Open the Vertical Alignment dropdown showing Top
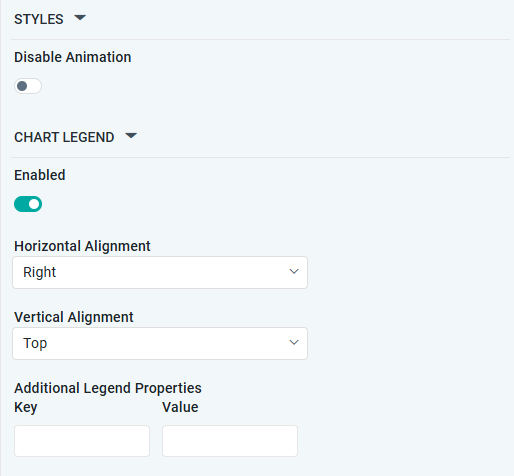Viewport: 514px width, 476px height. 160,343
